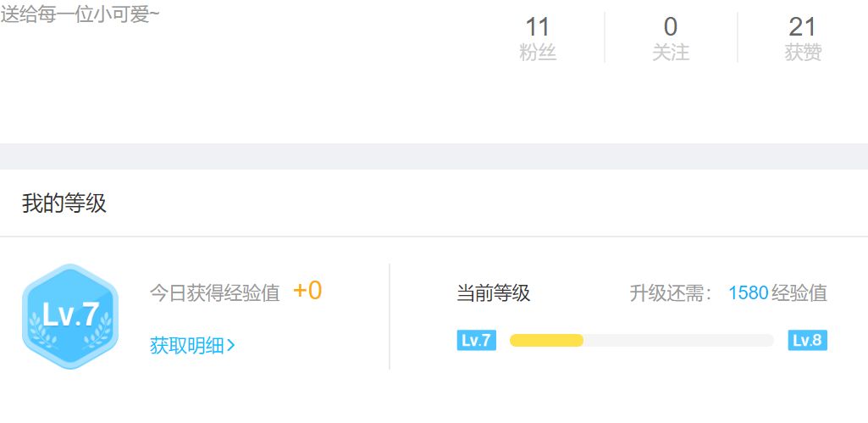
Task: Click the large Lv.7 hexagon level badge
Action: [x=70, y=316]
